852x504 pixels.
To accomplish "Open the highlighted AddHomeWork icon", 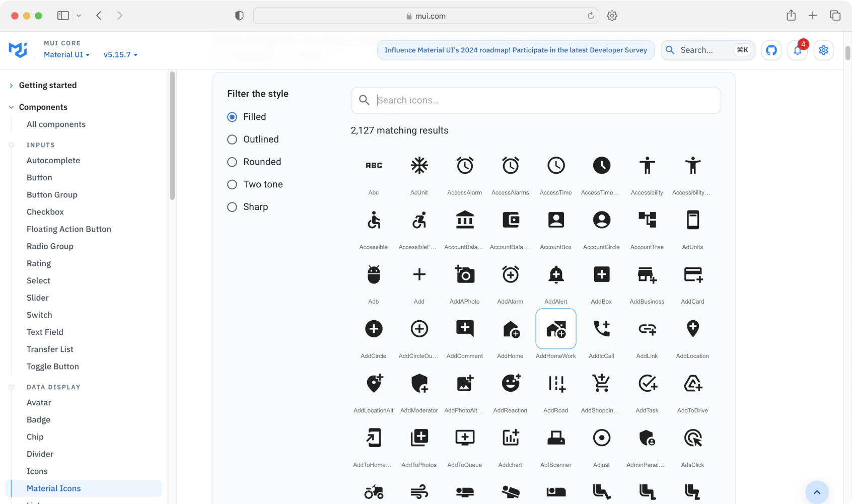I will [x=556, y=329].
